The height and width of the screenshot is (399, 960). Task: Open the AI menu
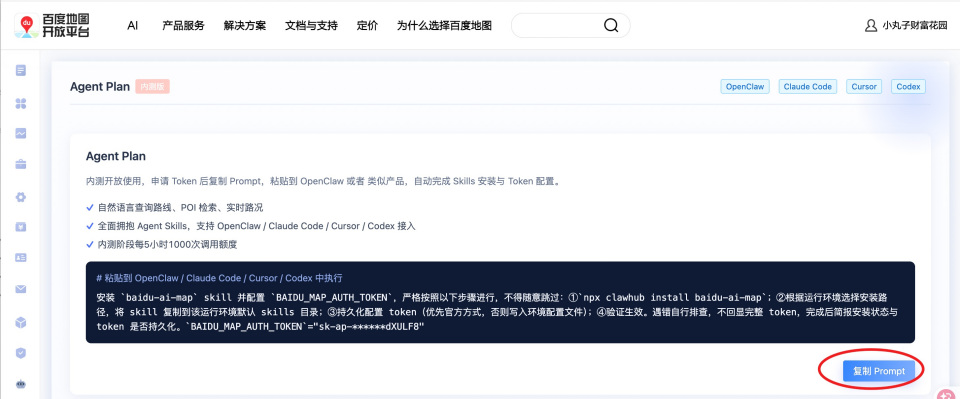coord(132,26)
